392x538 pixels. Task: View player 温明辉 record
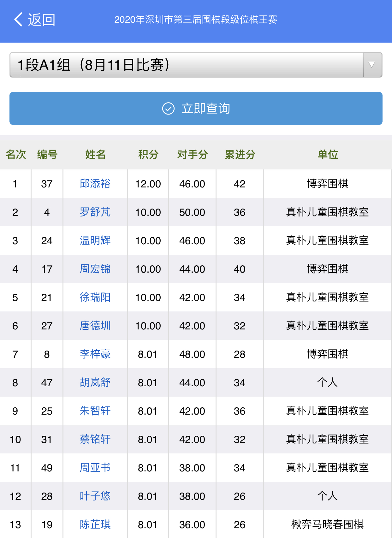95,240
